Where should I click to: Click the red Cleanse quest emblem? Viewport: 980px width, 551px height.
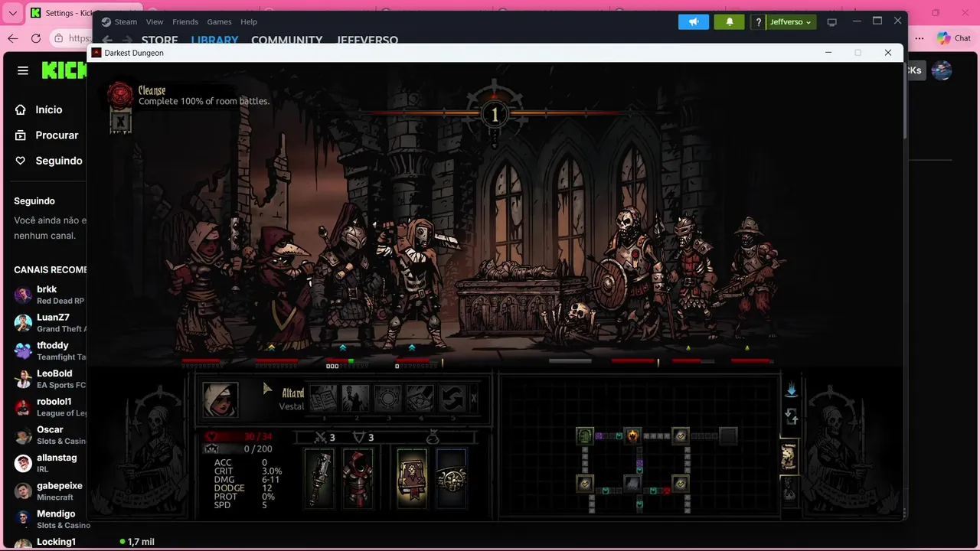[x=120, y=95]
